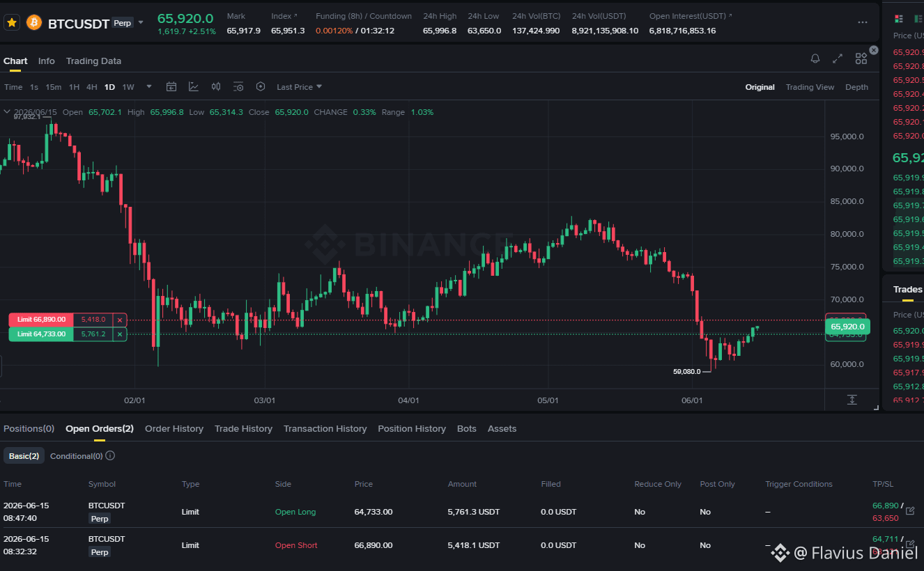The image size is (924, 571).
Task: Toggle the favorite star for BTCUSDT
Action: point(12,23)
